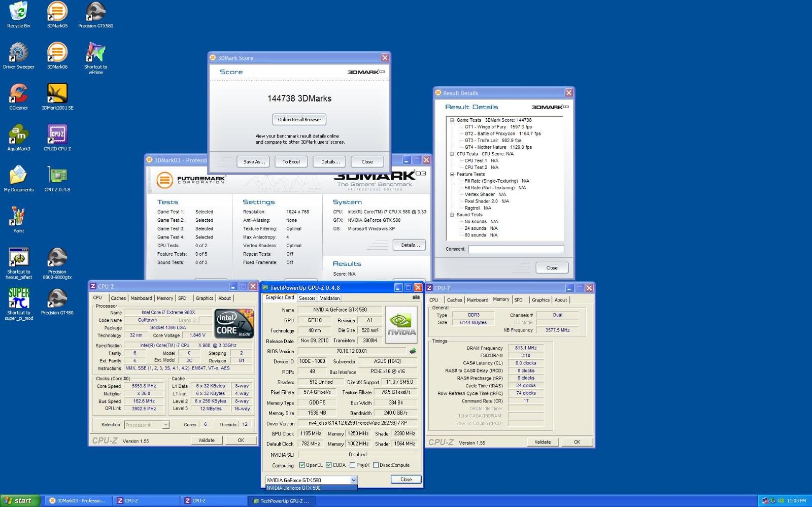Toggle the DirectCompute checkbox in GPU-Z

coord(376,465)
